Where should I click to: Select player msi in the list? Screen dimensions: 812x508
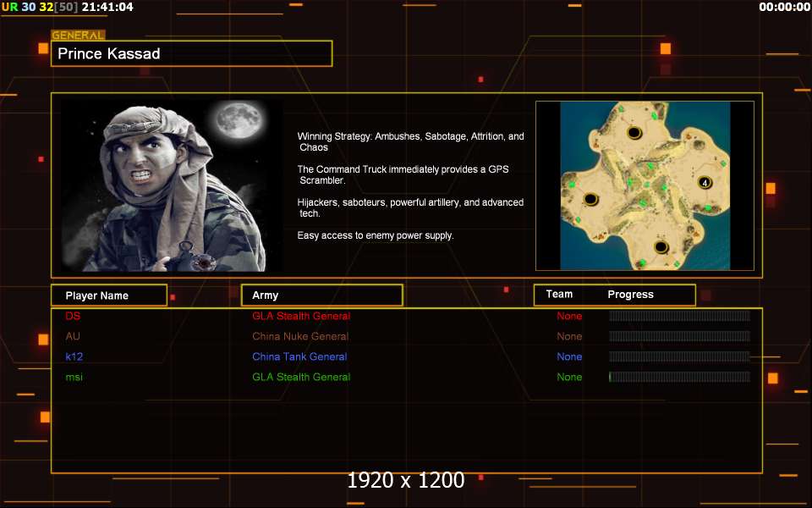(x=74, y=377)
